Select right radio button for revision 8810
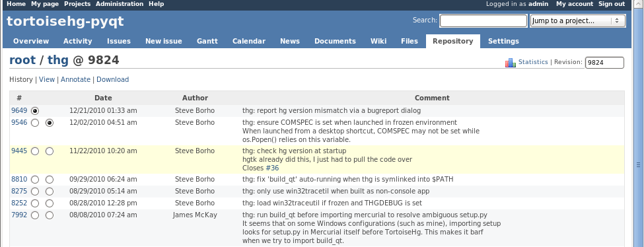This screenshot has width=644, height=247. coord(50,180)
